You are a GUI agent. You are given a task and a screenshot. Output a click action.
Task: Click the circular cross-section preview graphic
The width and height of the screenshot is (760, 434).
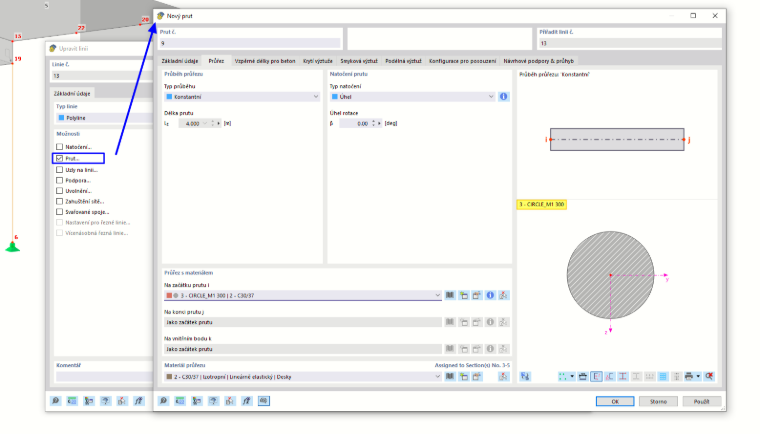[610, 275]
